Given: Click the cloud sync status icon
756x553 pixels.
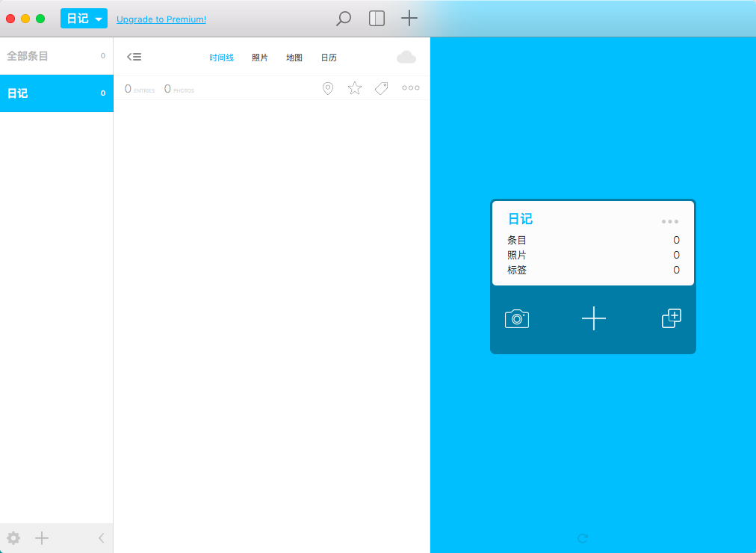Looking at the screenshot, I should click(406, 58).
